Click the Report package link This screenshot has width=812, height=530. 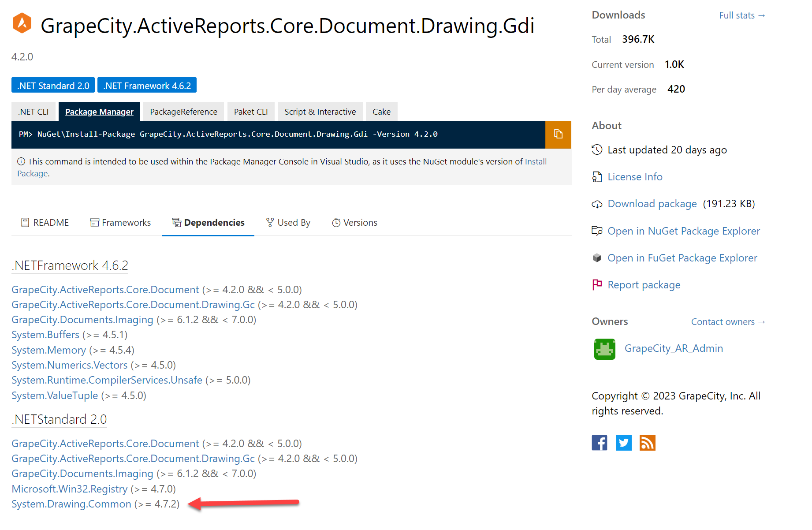point(644,285)
